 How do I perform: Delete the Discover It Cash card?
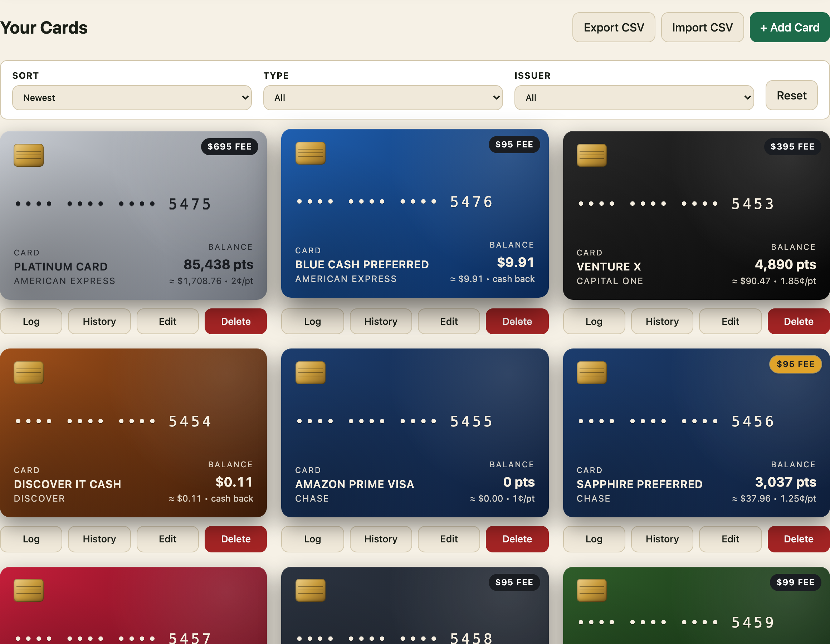tap(236, 539)
